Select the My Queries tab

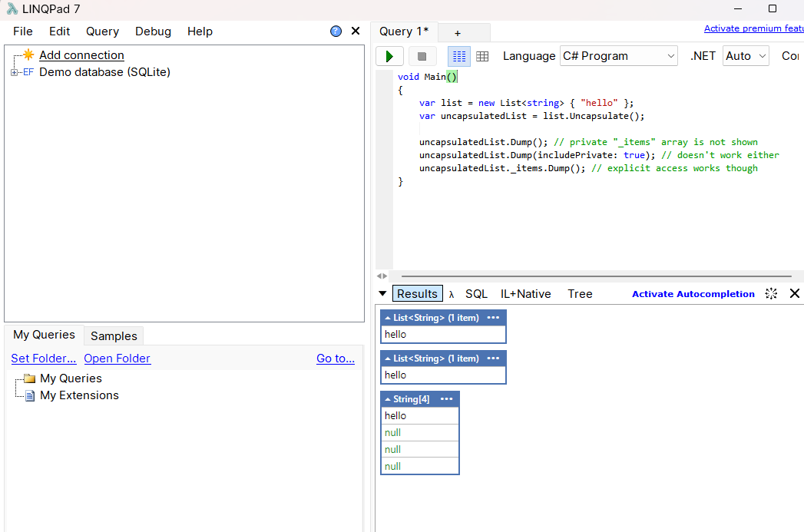pos(44,335)
